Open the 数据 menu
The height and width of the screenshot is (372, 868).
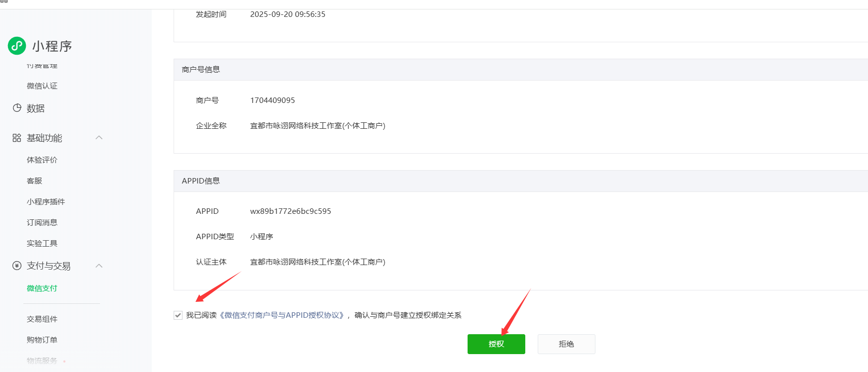click(x=36, y=108)
